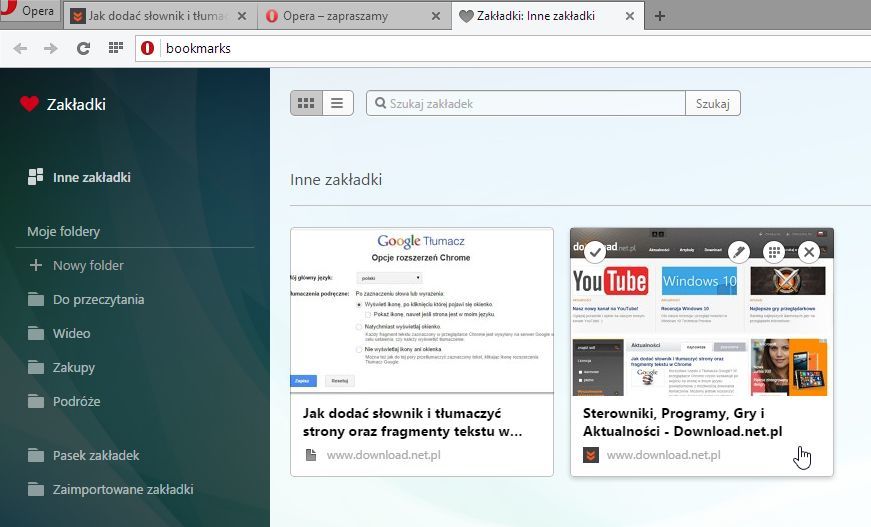Click the 'Inne zakładki' tiles icon
The width and height of the screenshot is (871, 527).
(x=36, y=177)
